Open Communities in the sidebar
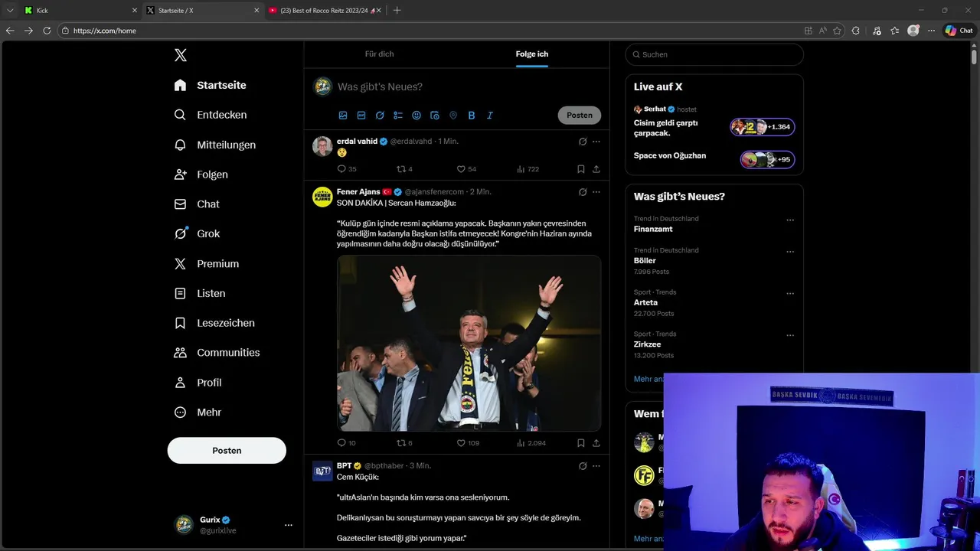 217,353
